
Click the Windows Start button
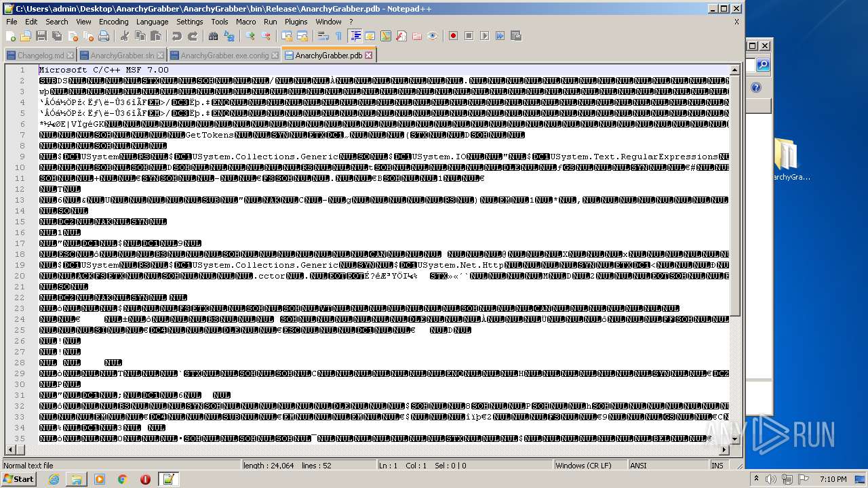click(19, 479)
